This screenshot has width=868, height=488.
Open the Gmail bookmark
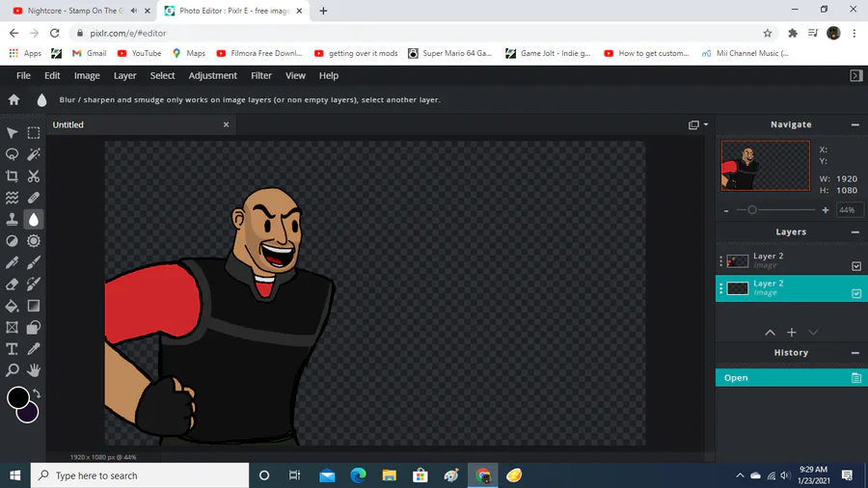[x=89, y=53]
